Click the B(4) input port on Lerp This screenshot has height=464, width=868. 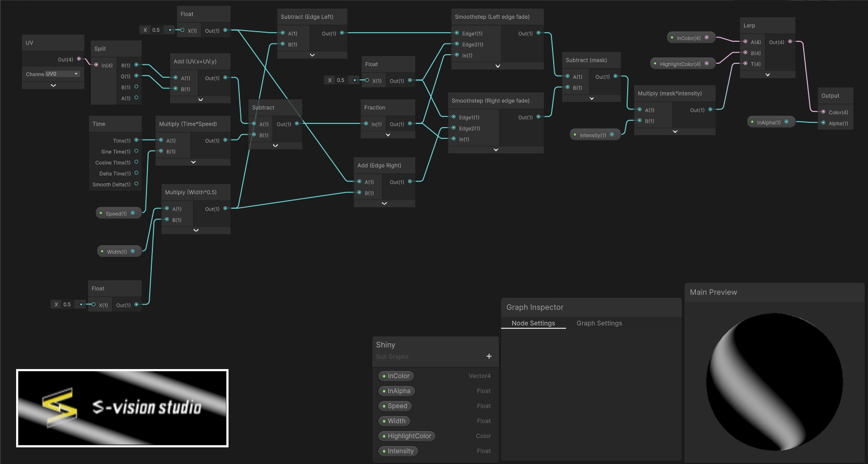coord(745,53)
